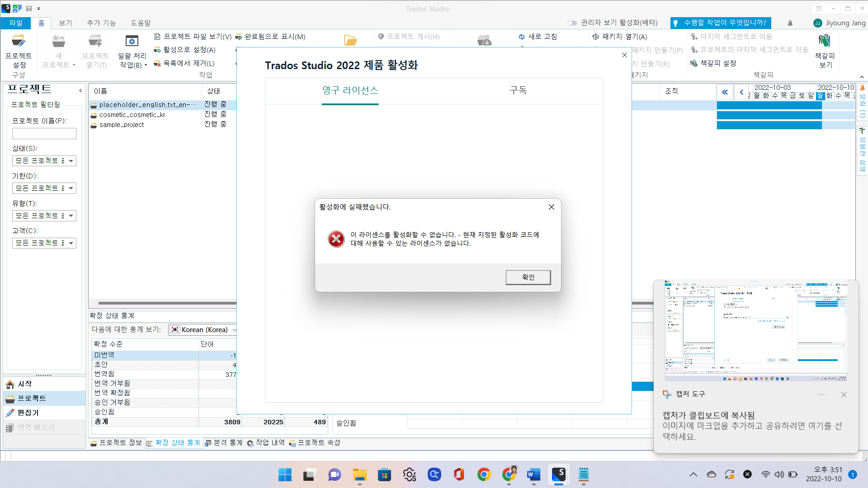
Task: Switch to the 작업 내역 bottom tab
Action: click(x=266, y=443)
